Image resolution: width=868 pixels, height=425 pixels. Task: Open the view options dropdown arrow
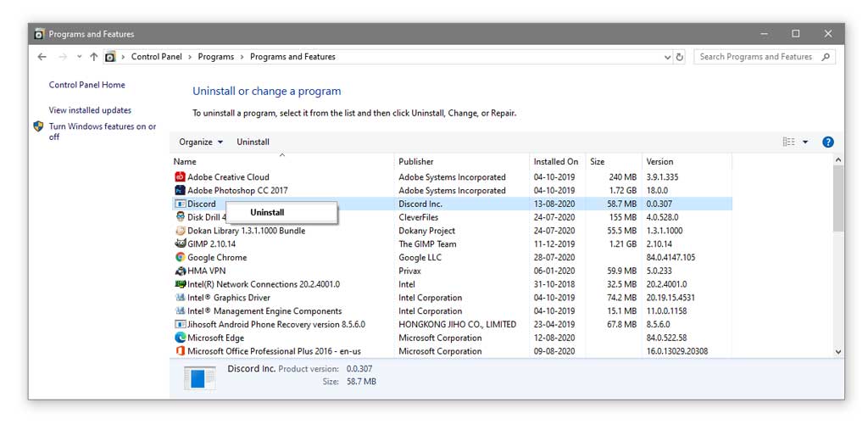click(x=805, y=142)
